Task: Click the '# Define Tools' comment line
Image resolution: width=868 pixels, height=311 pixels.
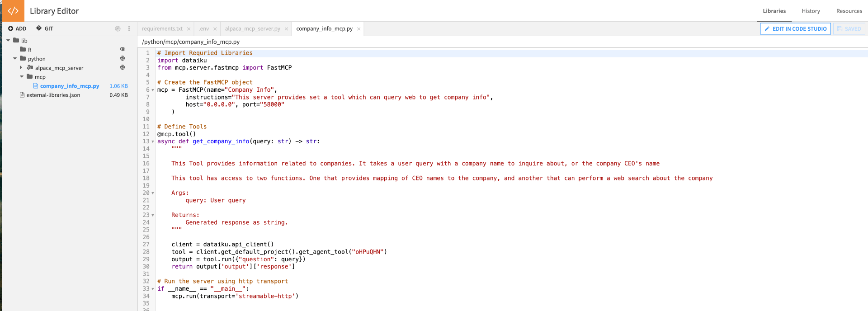Action: [x=182, y=127]
